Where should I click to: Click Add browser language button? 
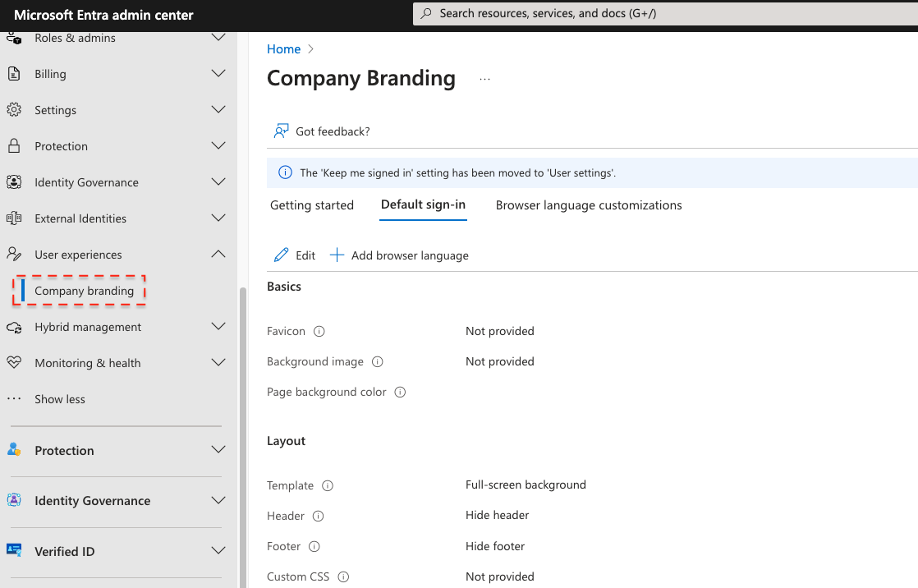tap(399, 255)
